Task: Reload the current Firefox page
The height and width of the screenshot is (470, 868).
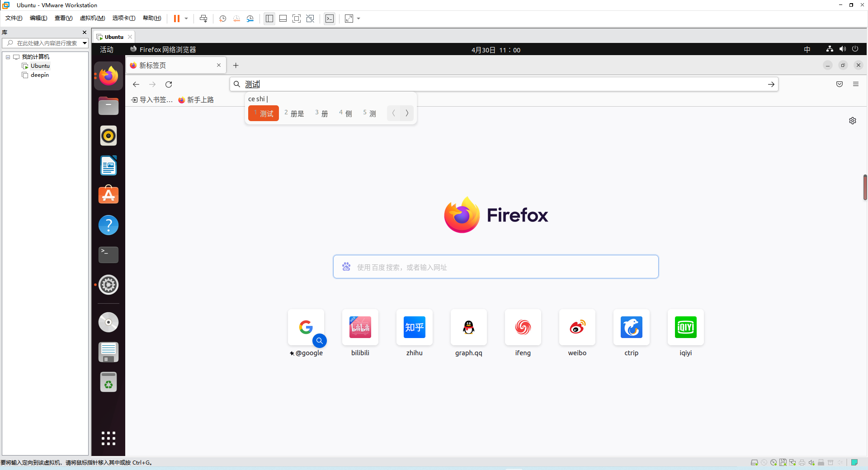Action: [x=169, y=85]
